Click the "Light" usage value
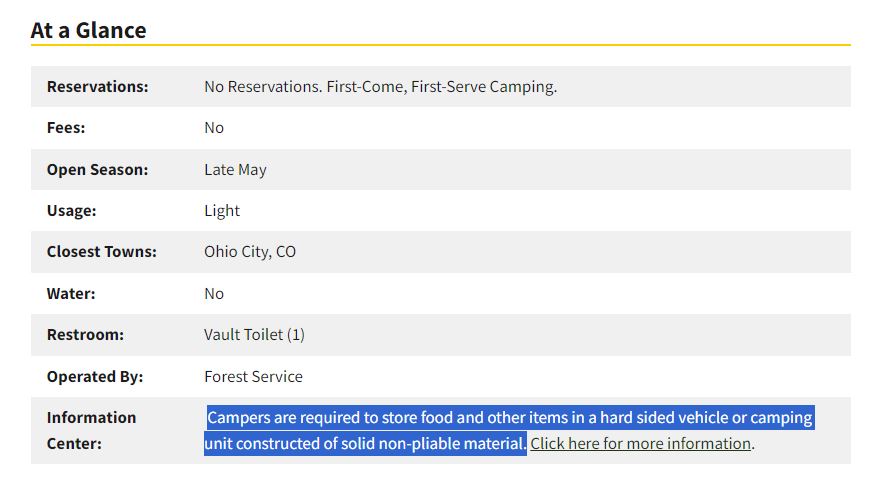This screenshot has width=870, height=488. 222,211
